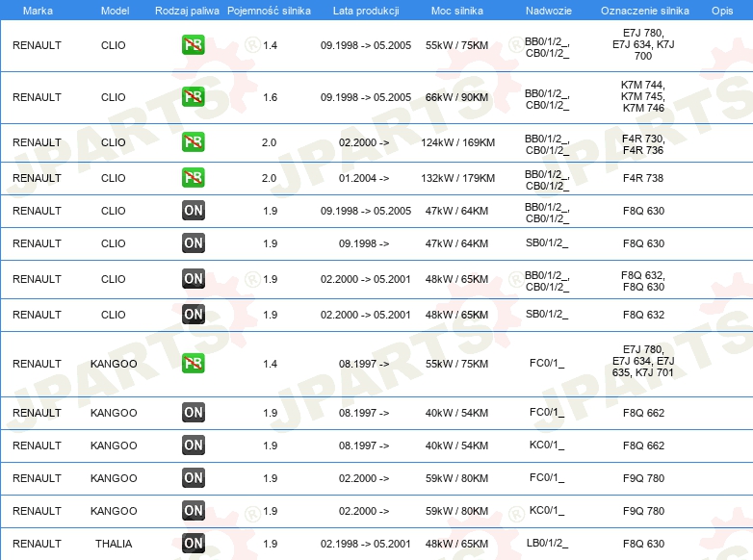Select the F4R 738 engine code cell

[x=643, y=178]
